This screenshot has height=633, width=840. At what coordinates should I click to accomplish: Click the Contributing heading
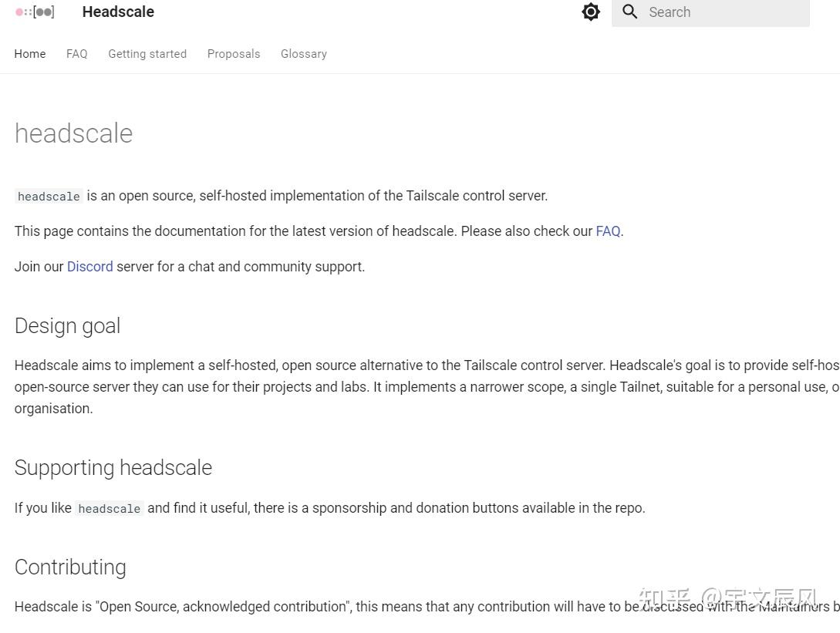tap(70, 567)
